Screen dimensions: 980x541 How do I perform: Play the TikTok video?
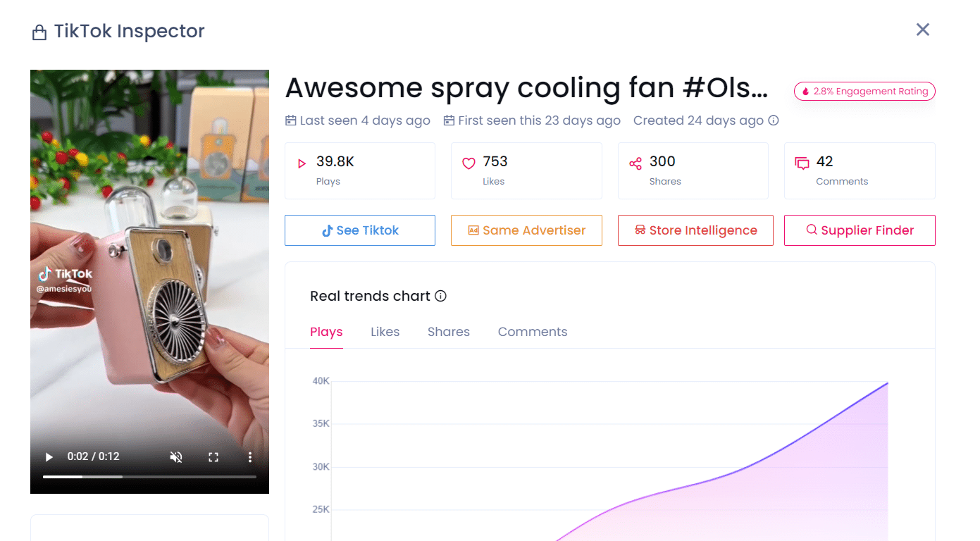(x=49, y=457)
